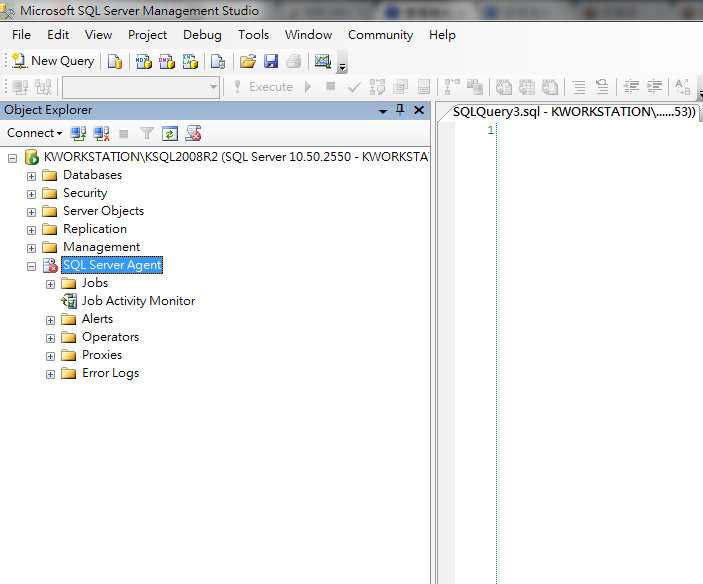Viewport: 703px width, 584px height.
Task: Open the available databases combo box
Action: click(141, 87)
